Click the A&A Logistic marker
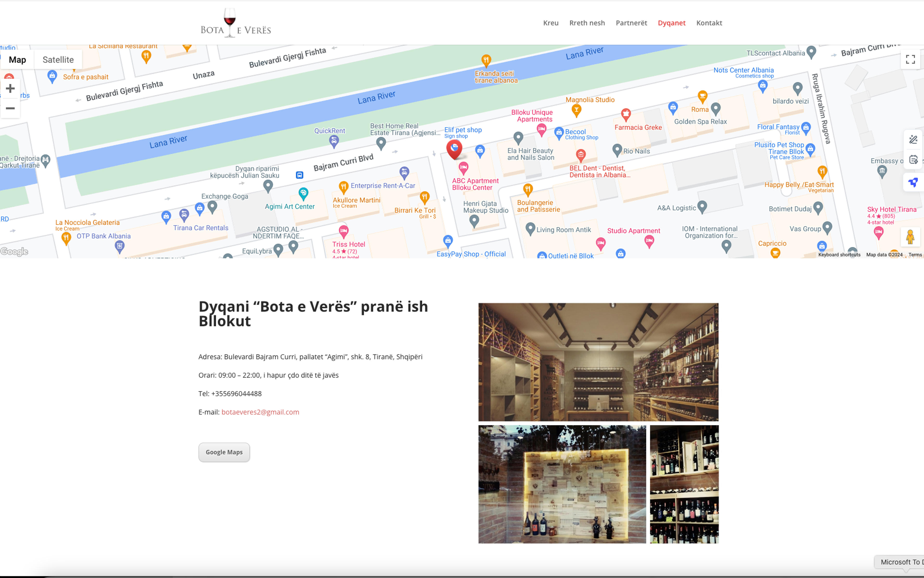This screenshot has height=578, width=924. coord(702,207)
